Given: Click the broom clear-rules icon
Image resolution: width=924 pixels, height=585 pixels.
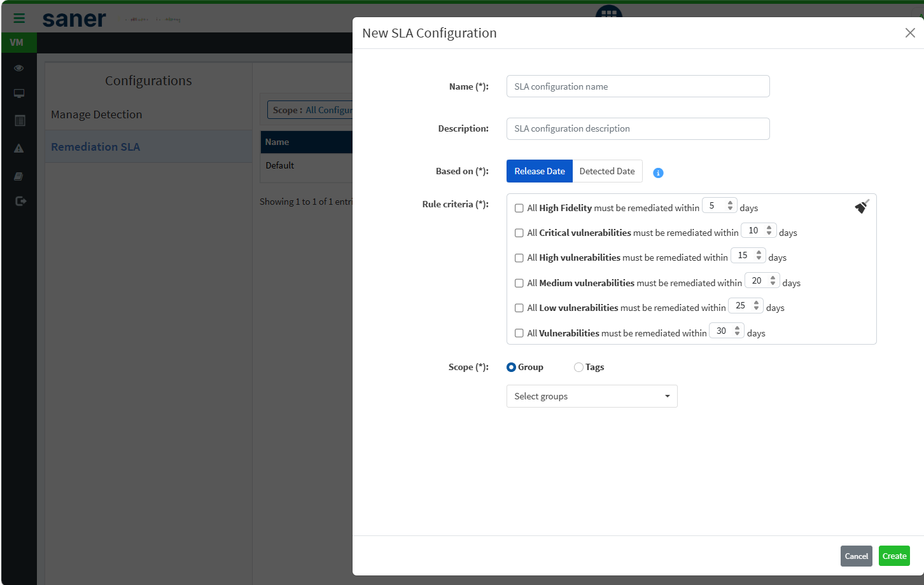Looking at the screenshot, I should click(862, 207).
